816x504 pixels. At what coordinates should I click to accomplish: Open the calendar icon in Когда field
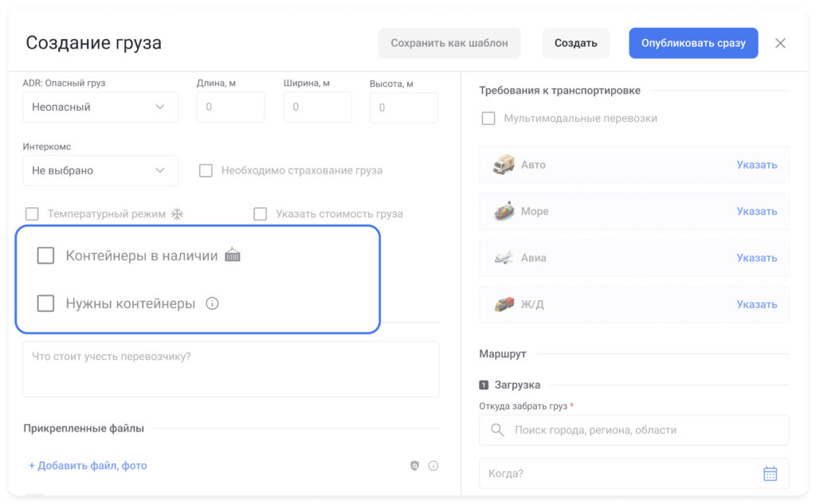click(x=771, y=473)
